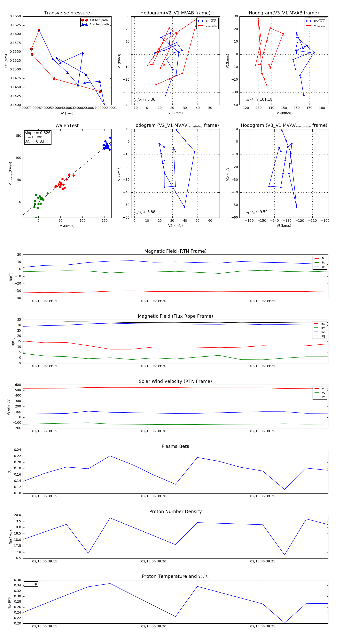Select the '2nd half path' legend entry
The image size is (351, 644).
(x=95, y=25)
